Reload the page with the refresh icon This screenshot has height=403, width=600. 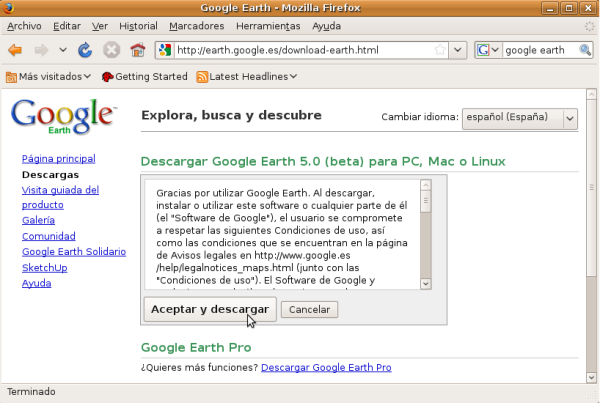pos(86,50)
